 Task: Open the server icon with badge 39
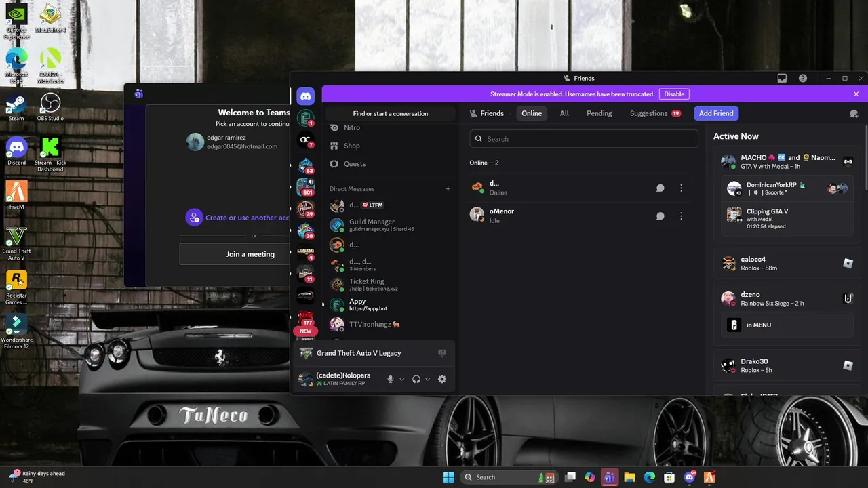click(305, 208)
